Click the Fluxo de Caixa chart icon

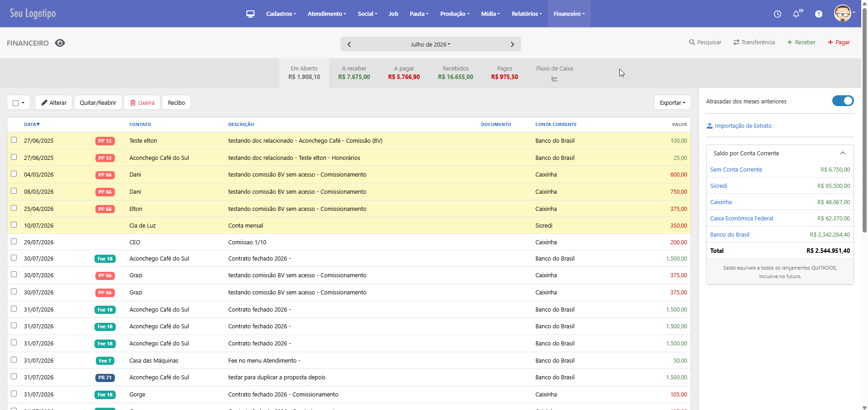coord(555,79)
